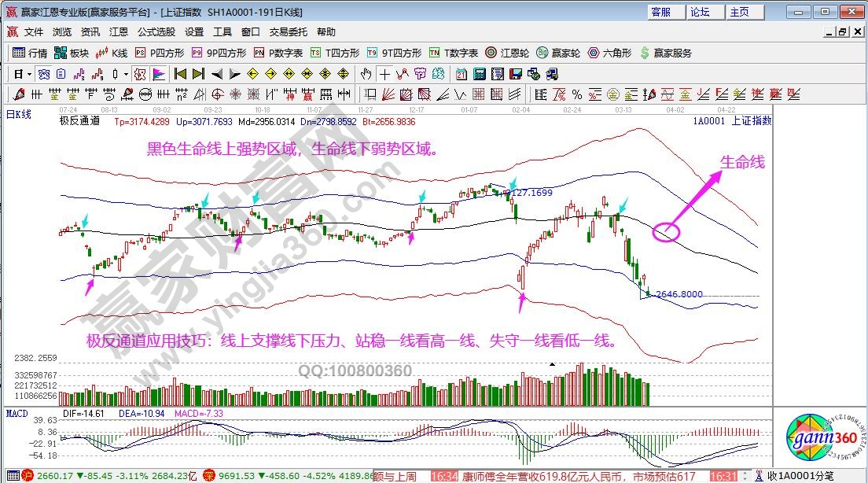The height and width of the screenshot is (483, 868).
Task: Open the P四方形 square tool
Action: coord(160,53)
